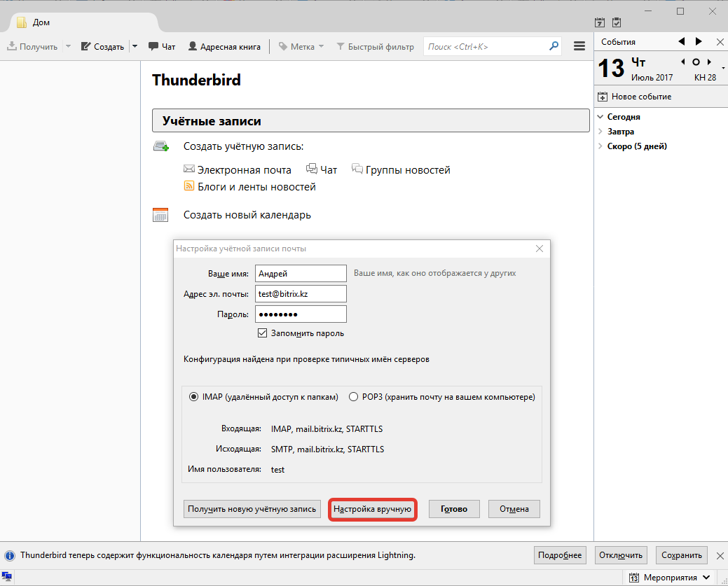Open the dropdown arrow next to Получить
The width and height of the screenshot is (728, 586).
68,46
